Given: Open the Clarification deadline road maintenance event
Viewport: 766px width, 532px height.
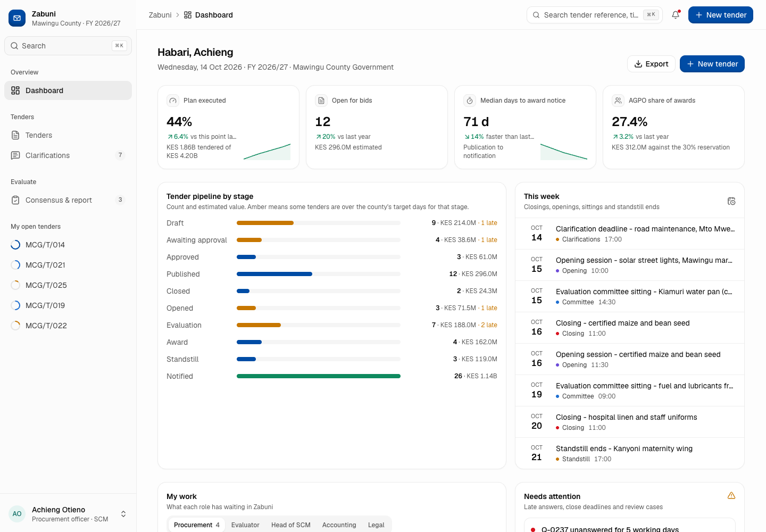Looking at the screenshot, I should pos(630,234).
